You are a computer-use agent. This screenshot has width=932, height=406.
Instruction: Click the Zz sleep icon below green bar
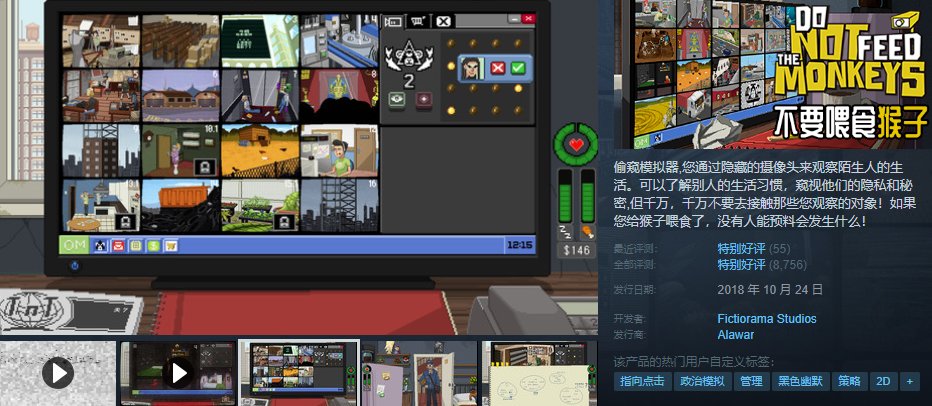[563, 231]
